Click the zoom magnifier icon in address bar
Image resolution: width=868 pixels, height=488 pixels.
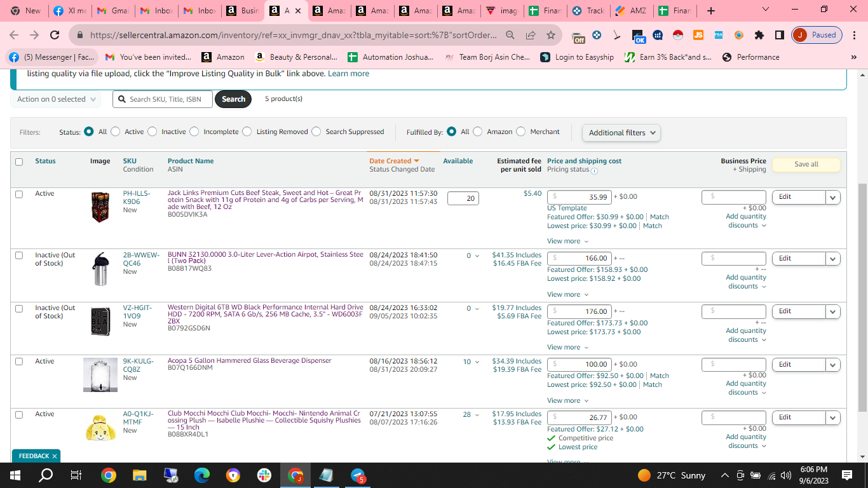point(510,36)
